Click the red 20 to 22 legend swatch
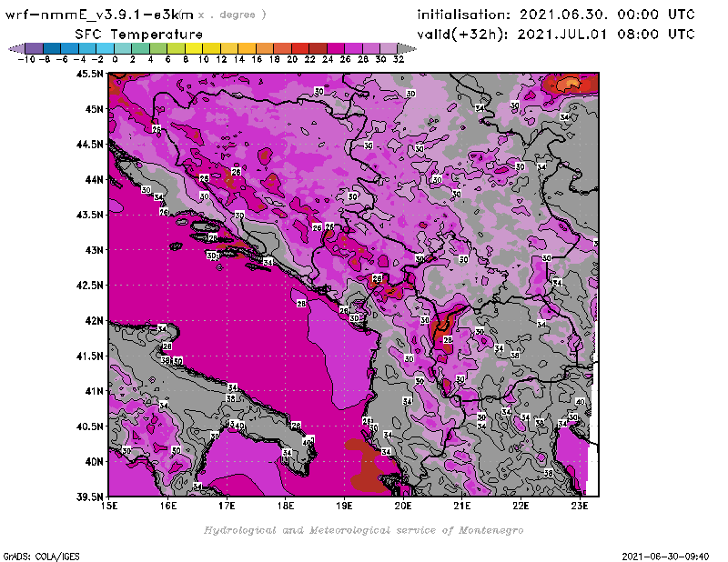 click(300, 49)
